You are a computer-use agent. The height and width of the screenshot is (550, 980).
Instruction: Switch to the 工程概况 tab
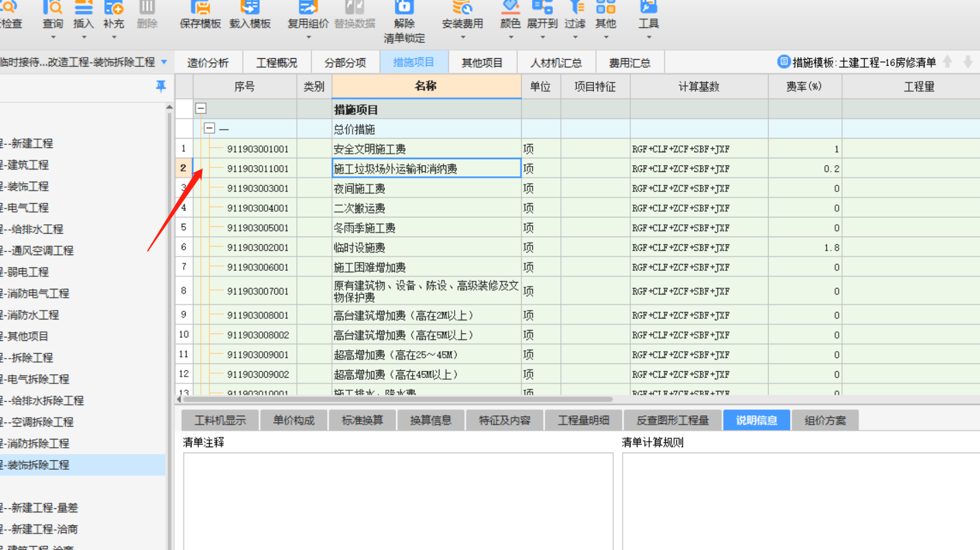tap(276, 62)
